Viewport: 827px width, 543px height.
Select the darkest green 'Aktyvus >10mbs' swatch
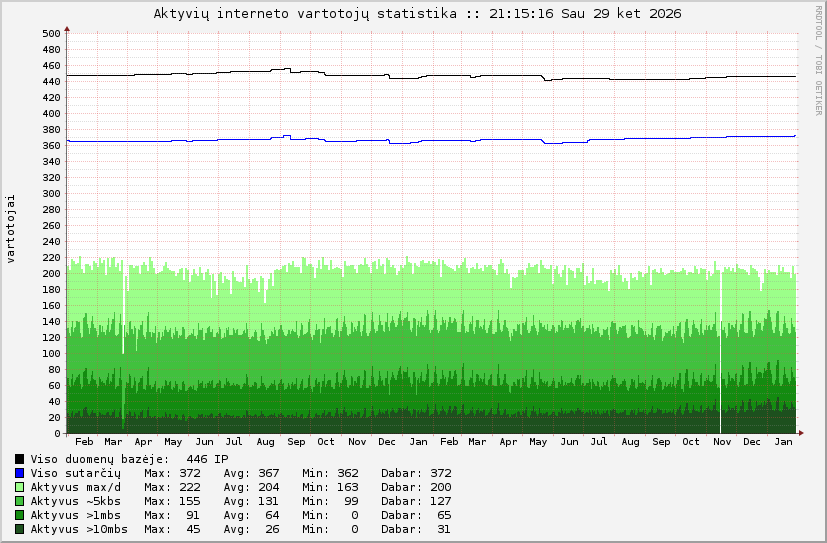(20, 529)
